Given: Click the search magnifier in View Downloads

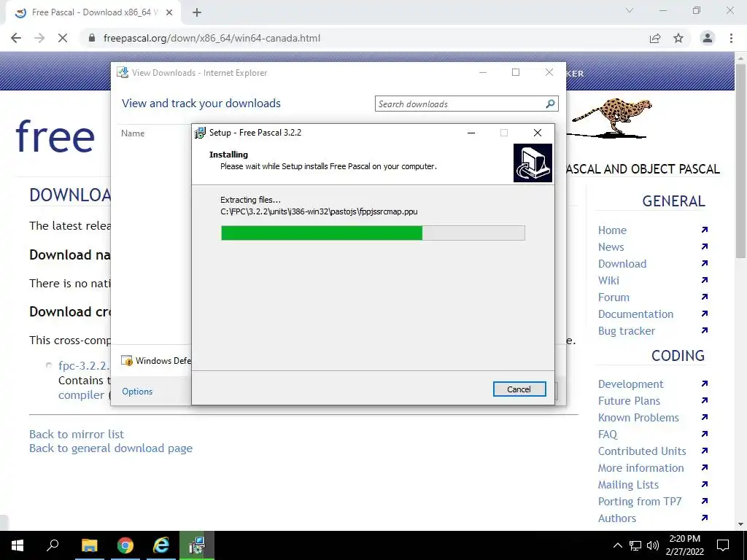Looking at the screenshot, I should pos(550,104).
